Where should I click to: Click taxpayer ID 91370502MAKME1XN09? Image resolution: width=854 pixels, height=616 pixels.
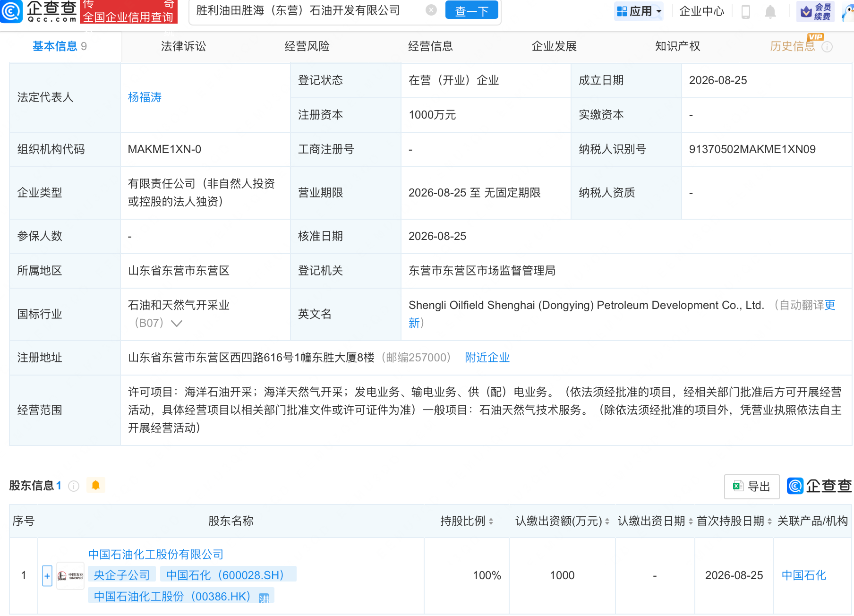pos(752,149)
